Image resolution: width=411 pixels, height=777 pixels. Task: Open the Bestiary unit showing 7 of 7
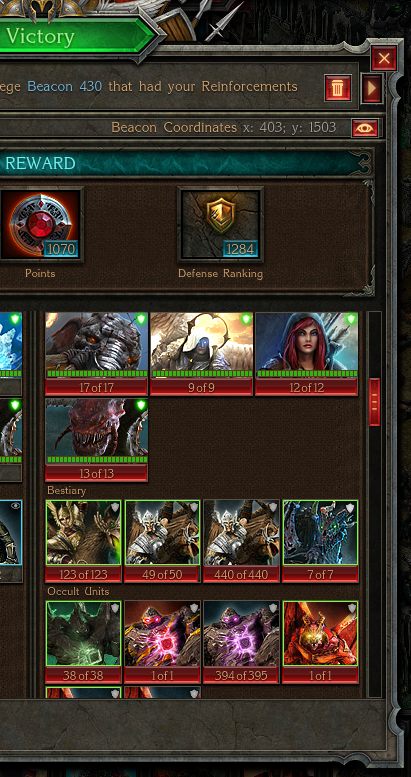point(320,541)
